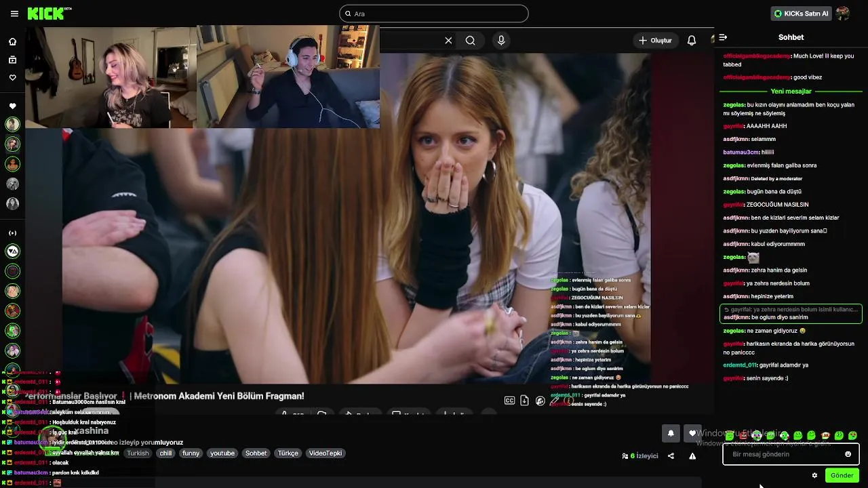Select the chill tag

(x=165, y=453)
